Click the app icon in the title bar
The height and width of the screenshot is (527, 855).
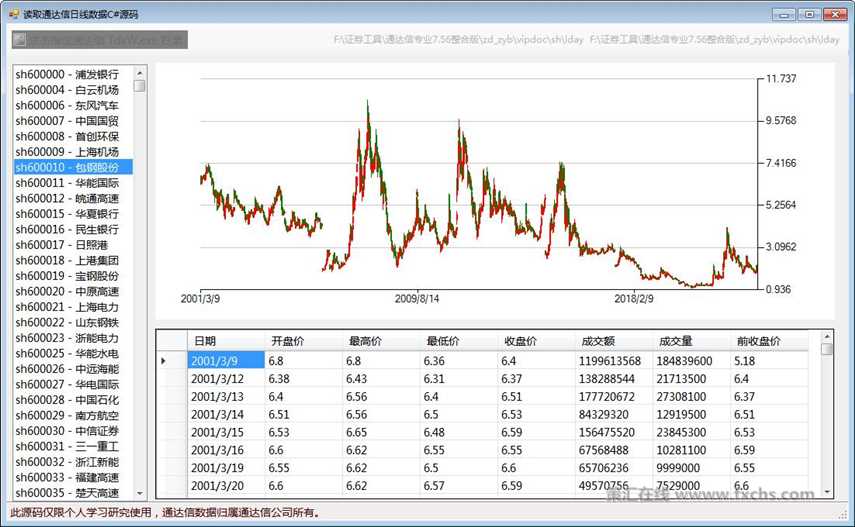tap(13, 14)
